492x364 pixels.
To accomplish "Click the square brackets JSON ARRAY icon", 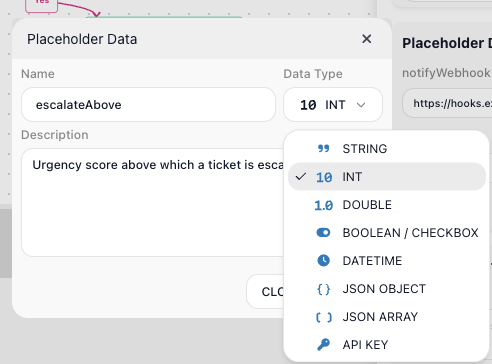I will point(324,317).
